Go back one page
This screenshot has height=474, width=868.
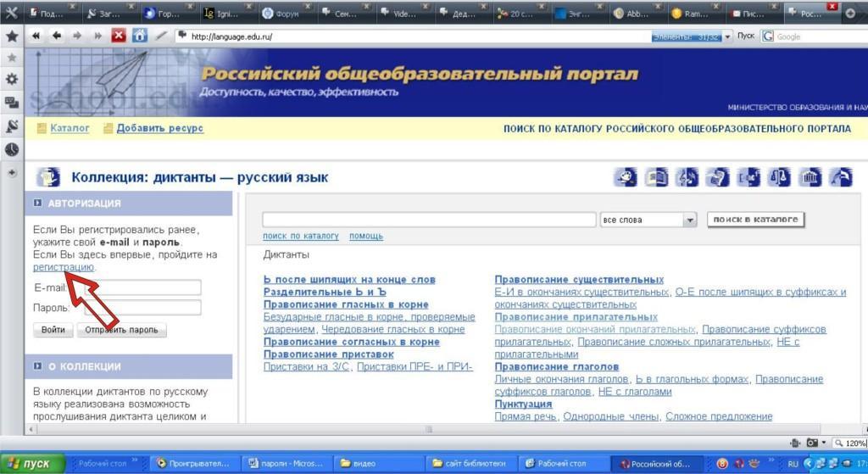[57, 36]
